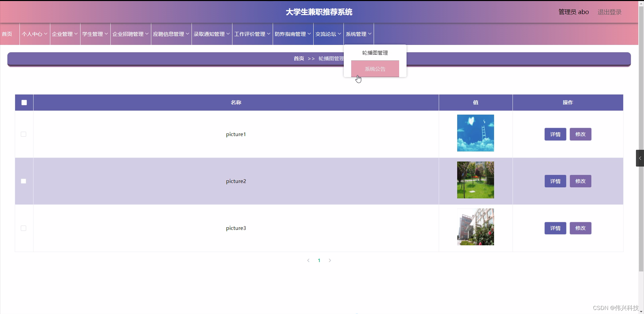Check the checkbox on the picture3 row
The width and height of the screenshot is (644, 314).
[x=23, y=228]
